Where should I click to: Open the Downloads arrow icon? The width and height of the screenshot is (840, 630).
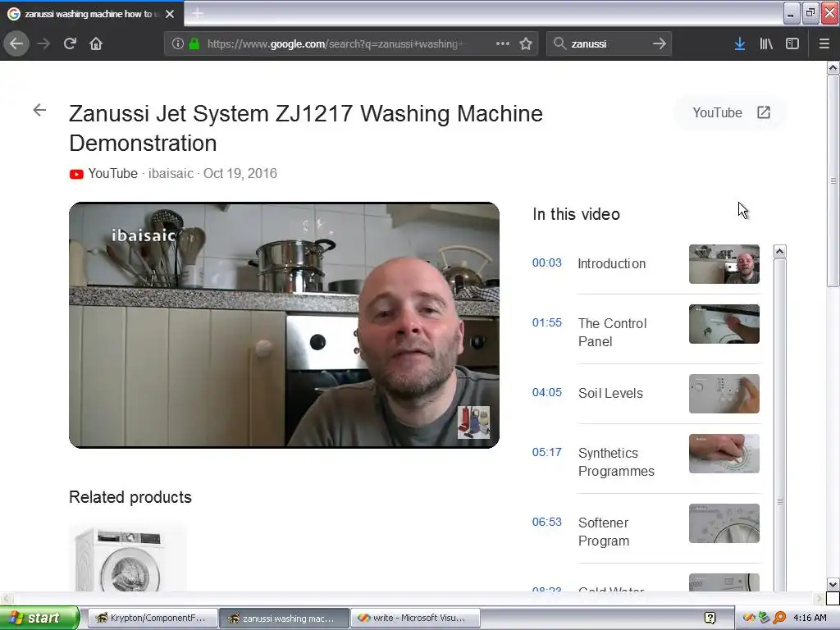click(740, 43)
